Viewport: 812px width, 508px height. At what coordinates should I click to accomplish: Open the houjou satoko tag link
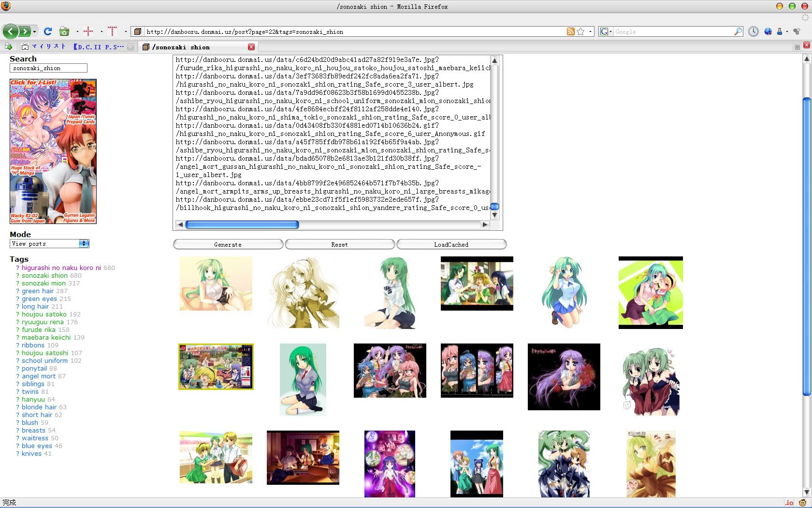(x=44, y=314)
